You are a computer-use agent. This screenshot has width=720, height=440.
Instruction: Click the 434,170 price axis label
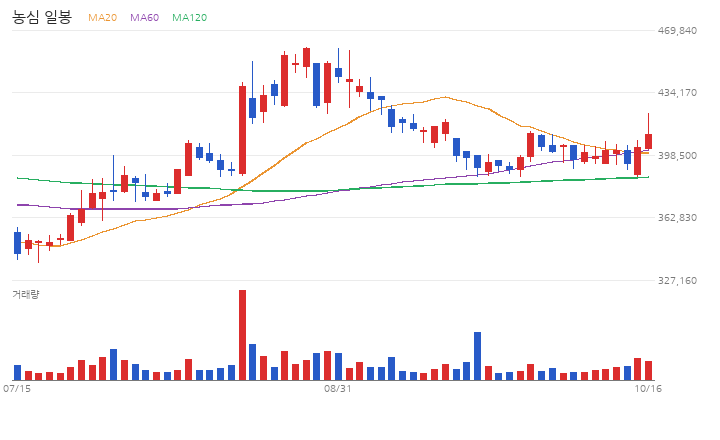tap(677, 92)
